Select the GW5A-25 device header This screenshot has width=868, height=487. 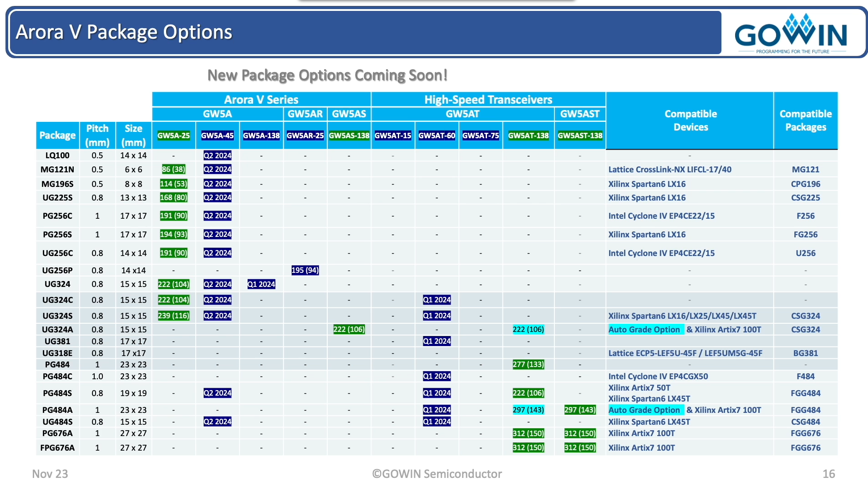coord(173,136)
